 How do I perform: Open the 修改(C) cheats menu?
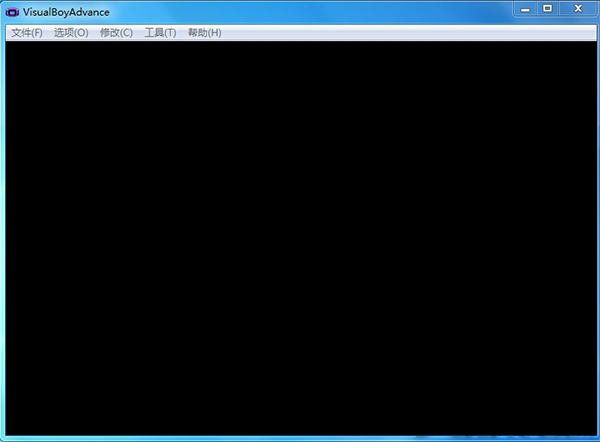point(116,33)
